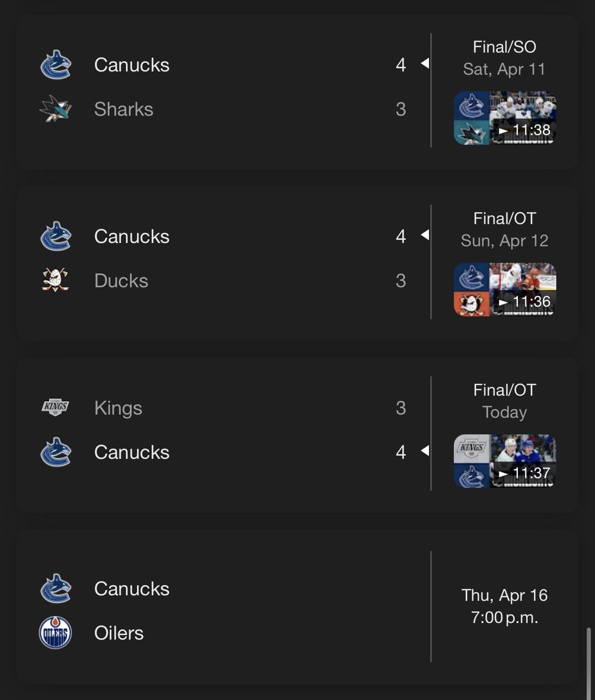Click Canucks logo in Sharks game card
595x700 pixels.
55,65
